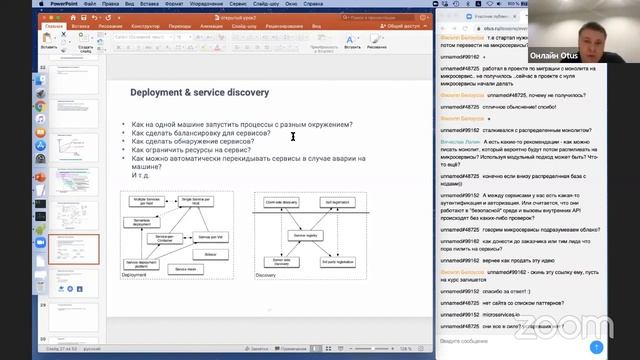This screenshot has height=360, width=640.
Task: Click the chat message input field
Action: pos(512,341)
